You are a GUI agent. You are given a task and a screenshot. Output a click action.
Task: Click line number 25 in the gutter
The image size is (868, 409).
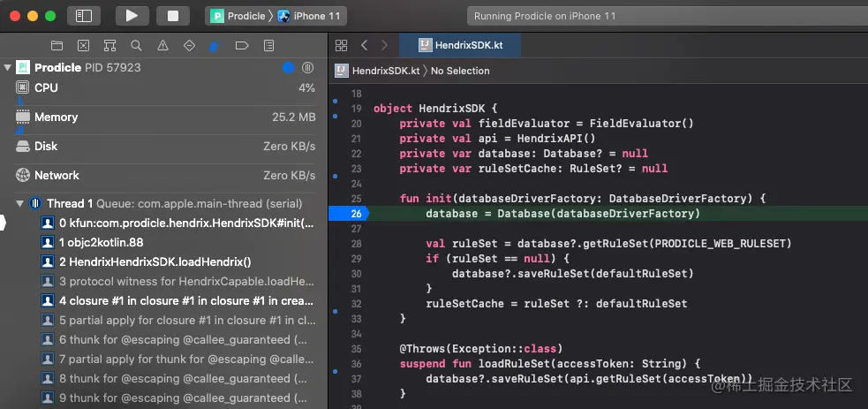click(356, 199)
